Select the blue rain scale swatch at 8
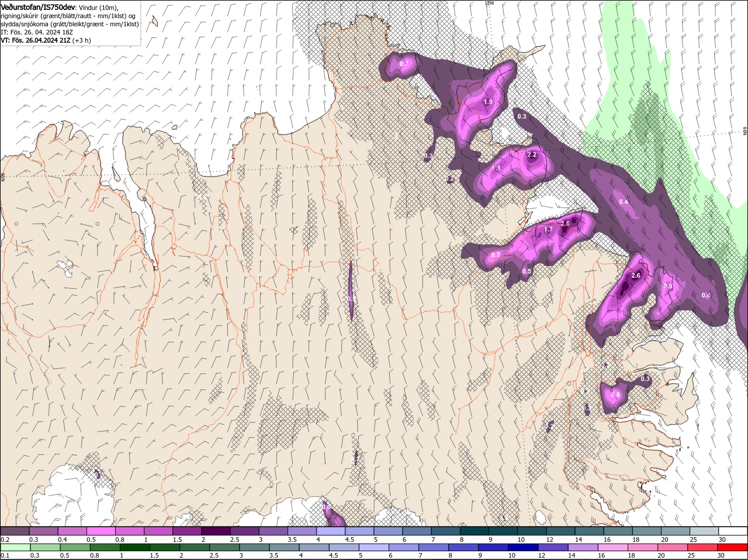This screenshot has height=560, width=748. point(464,548)
